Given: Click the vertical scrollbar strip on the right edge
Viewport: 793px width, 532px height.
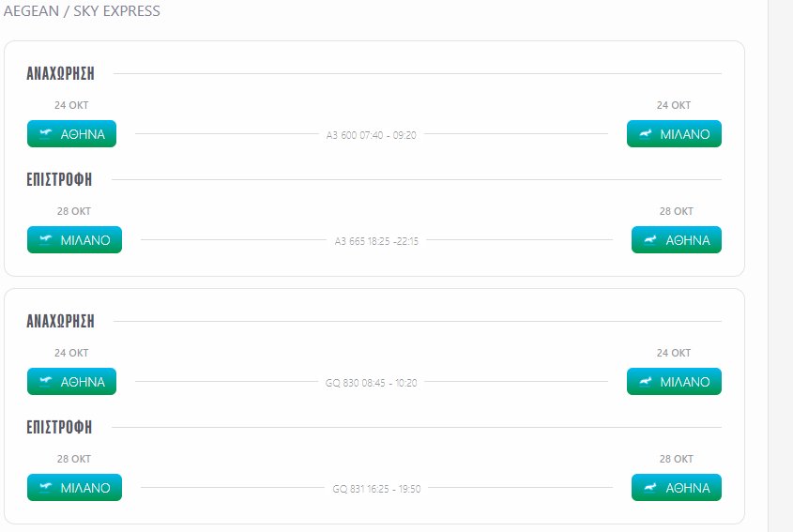Looking at the screenshot, I should click(x=781, y=266).
